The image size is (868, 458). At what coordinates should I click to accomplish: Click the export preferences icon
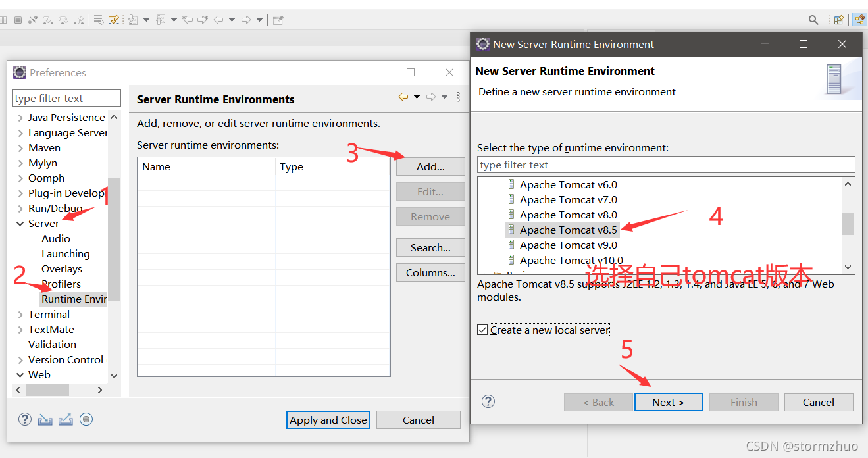coord(66,419)
